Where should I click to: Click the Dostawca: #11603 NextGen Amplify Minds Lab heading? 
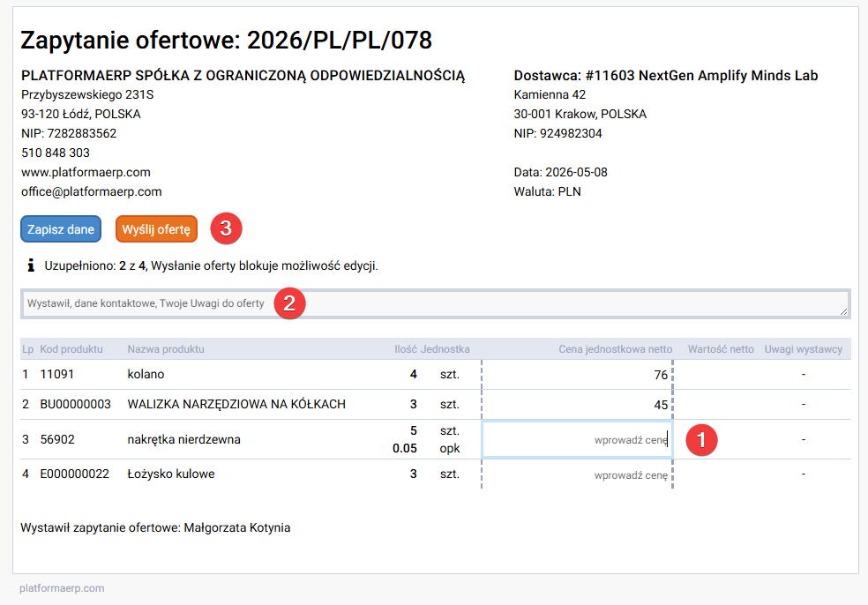[666, 75]
